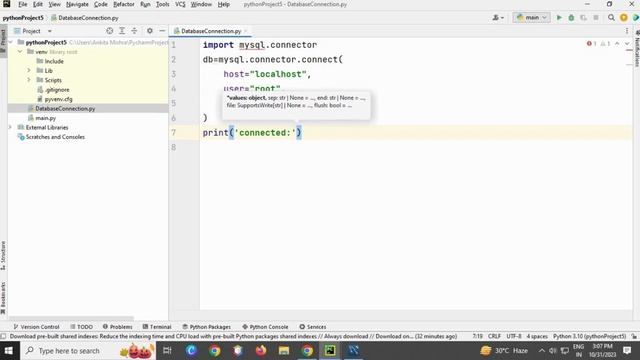
Task: Expand all in Project panel
Action: (x=122, y=31)
